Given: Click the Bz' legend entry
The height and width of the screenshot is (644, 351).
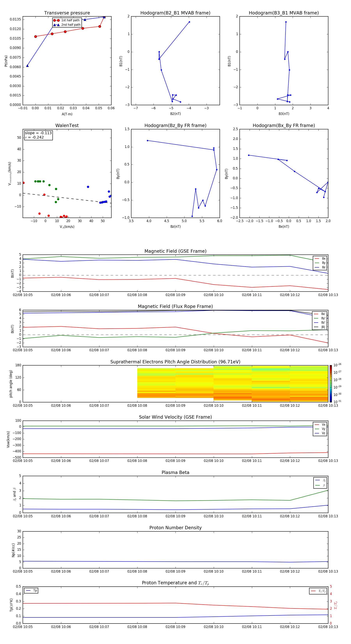Looking at the screenshot, I should tap(320, 323).
